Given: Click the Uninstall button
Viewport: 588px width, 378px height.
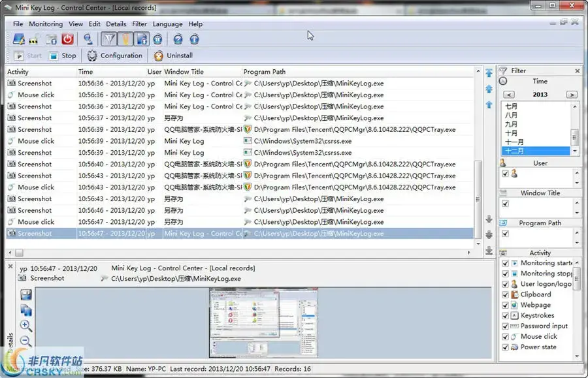Looking at the screenshot, I should click(173, 56).
